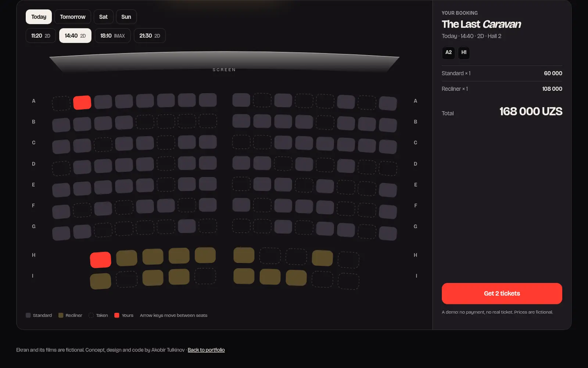Select first seat G1 in row G
The height and width of the screenshot is (368, 588).
click(61, 233)
